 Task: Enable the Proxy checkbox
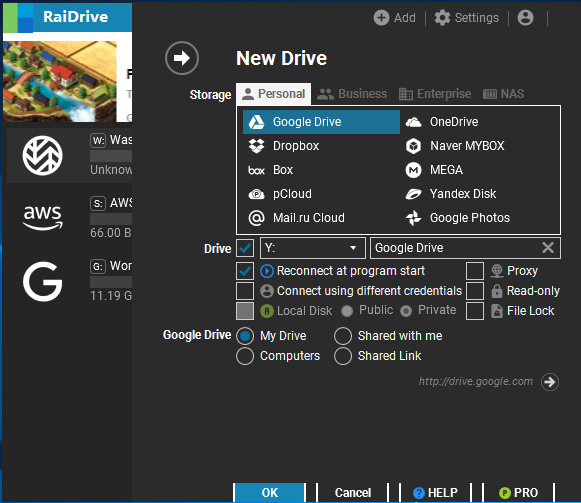tap(475, 271)
